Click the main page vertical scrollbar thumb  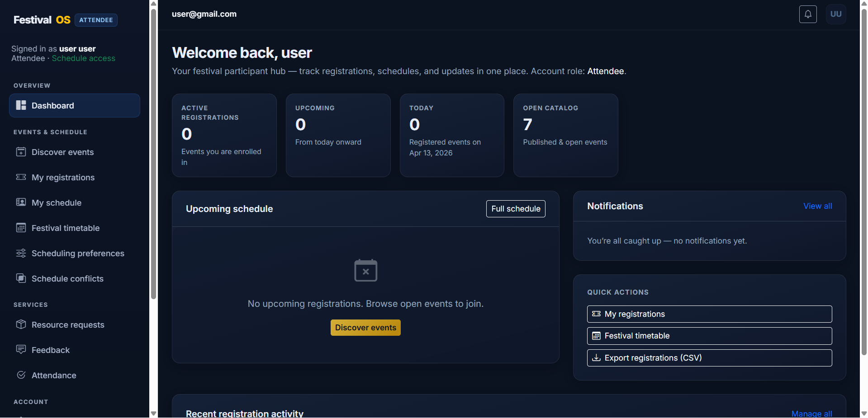(864, 182)
